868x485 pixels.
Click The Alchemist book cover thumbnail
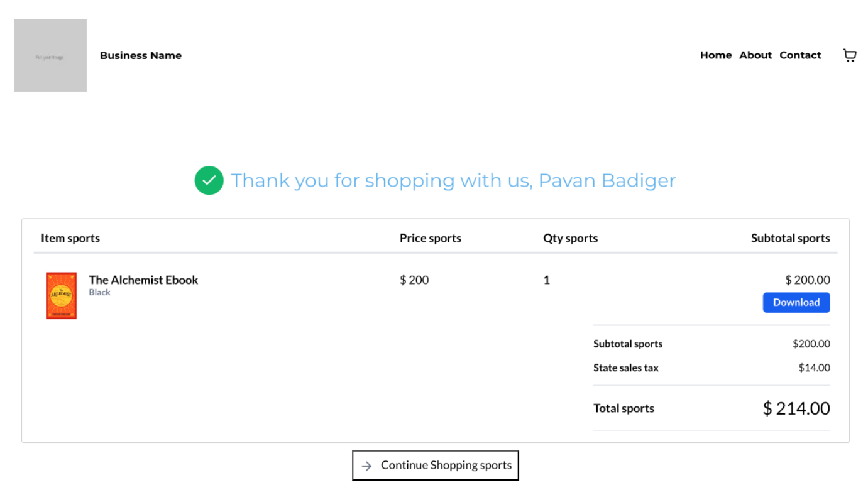[61, 295]
